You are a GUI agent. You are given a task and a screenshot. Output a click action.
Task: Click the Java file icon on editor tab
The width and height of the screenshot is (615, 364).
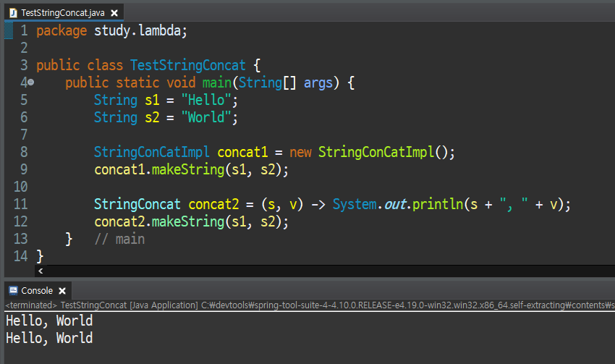[13, 13]
